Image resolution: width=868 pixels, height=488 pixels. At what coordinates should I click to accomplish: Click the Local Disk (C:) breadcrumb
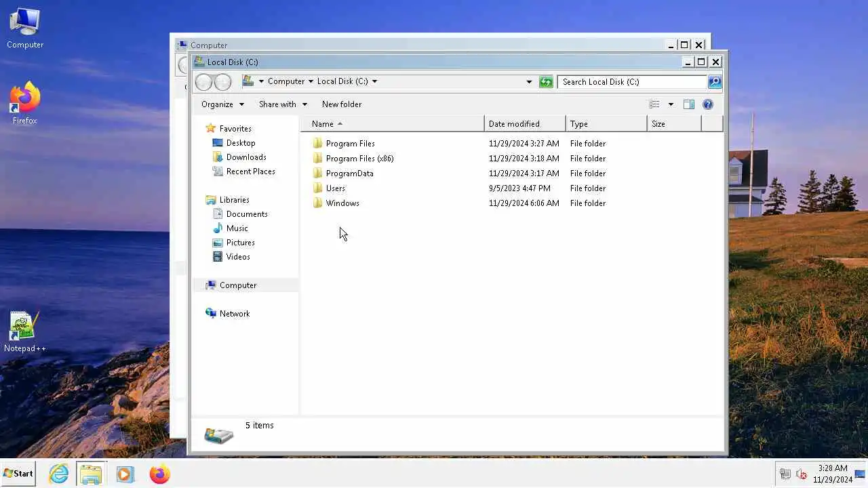(342, 81)
